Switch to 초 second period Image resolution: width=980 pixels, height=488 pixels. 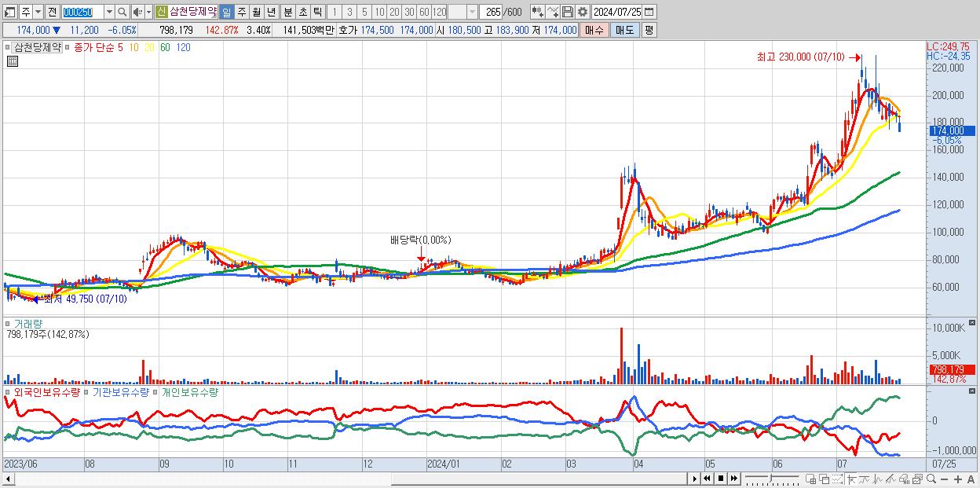click(302, 12)
